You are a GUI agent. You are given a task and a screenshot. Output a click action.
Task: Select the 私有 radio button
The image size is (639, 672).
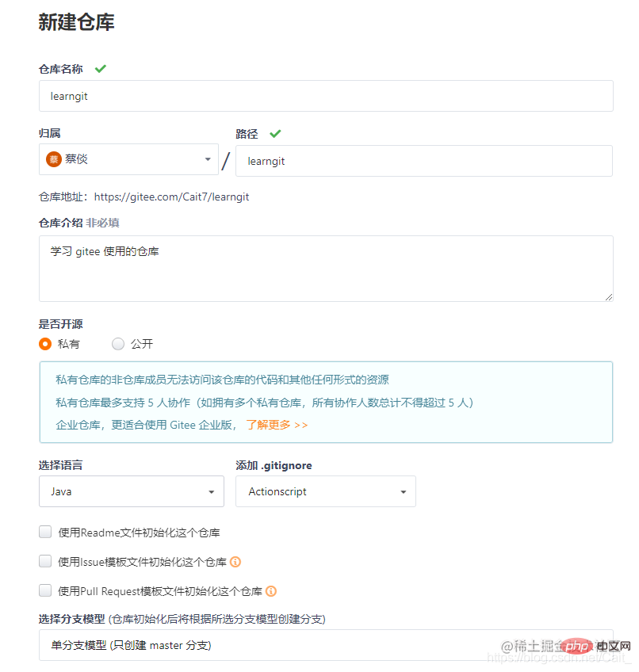pyautogui.click(x=45, y=344)
